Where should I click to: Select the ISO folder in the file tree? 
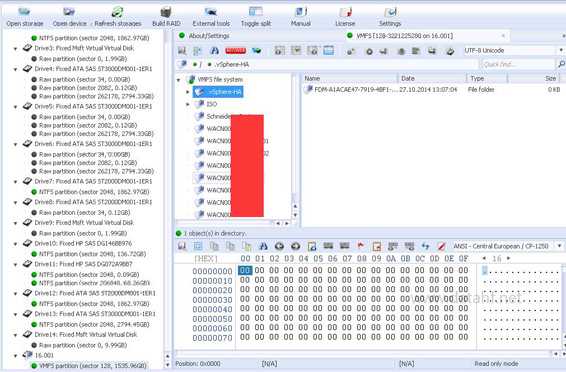[212, 104]
